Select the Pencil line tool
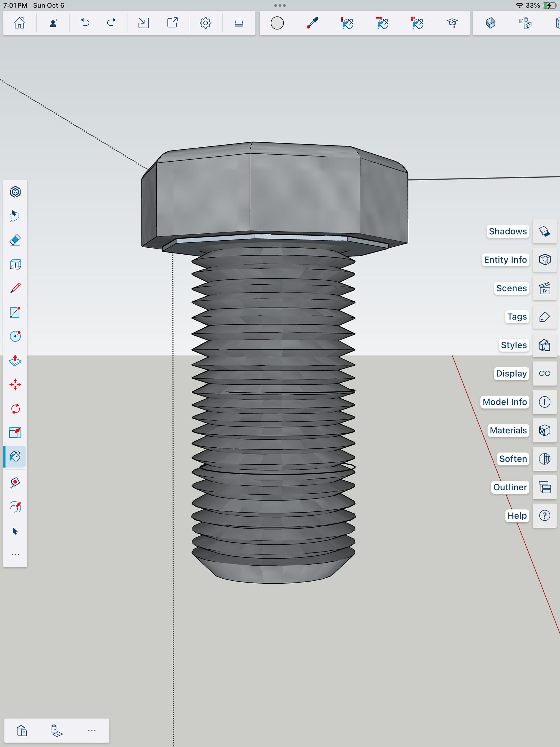 [15, 288]
